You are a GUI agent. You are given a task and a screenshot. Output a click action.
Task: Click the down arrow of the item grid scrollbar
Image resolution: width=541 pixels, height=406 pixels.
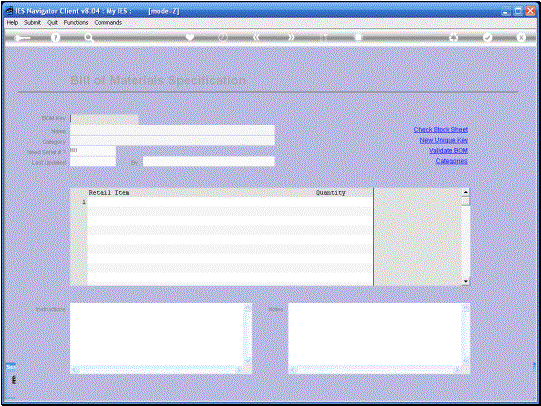(465, 281)
